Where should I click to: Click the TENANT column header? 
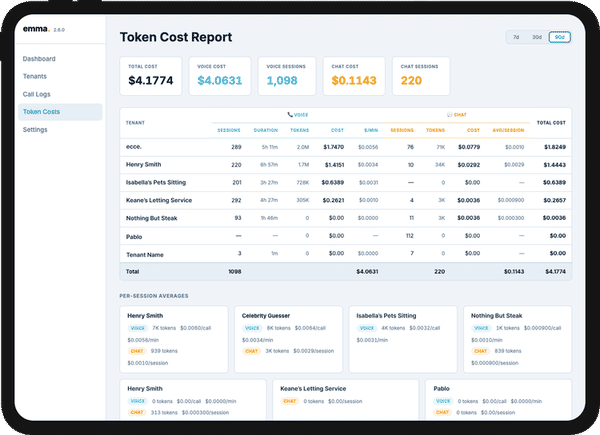135,123
